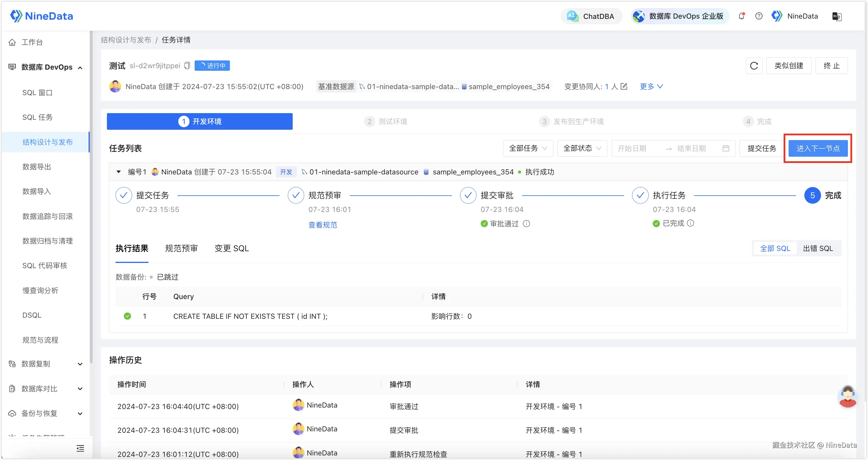
Task: Open the notification bell
Action: pyautogui.click(x=741, y=16)
